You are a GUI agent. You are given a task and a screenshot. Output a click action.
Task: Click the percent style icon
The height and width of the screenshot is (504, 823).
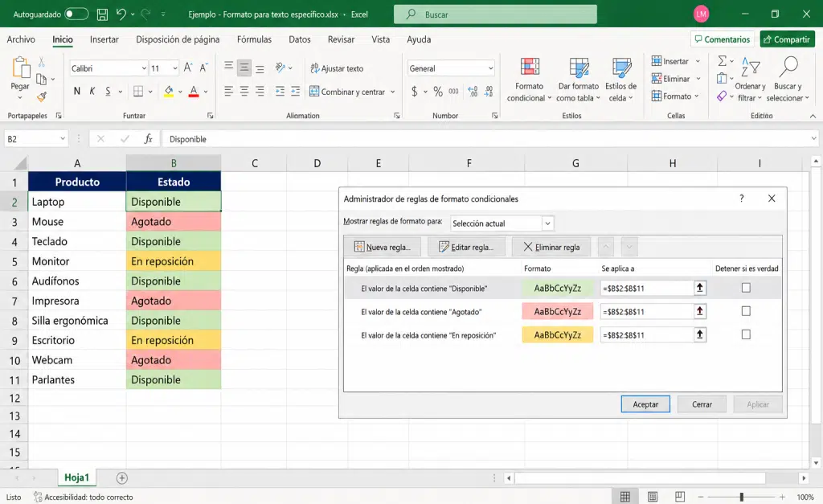pos(438,92)
